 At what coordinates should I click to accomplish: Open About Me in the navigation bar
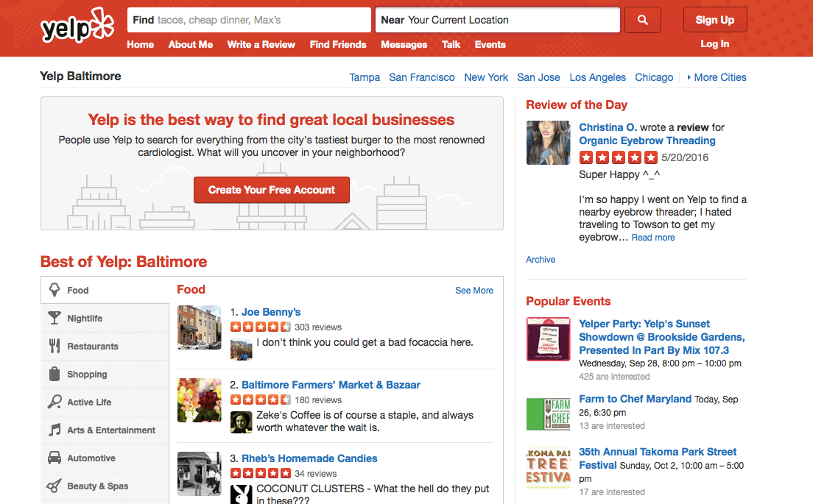pos(190,45)
